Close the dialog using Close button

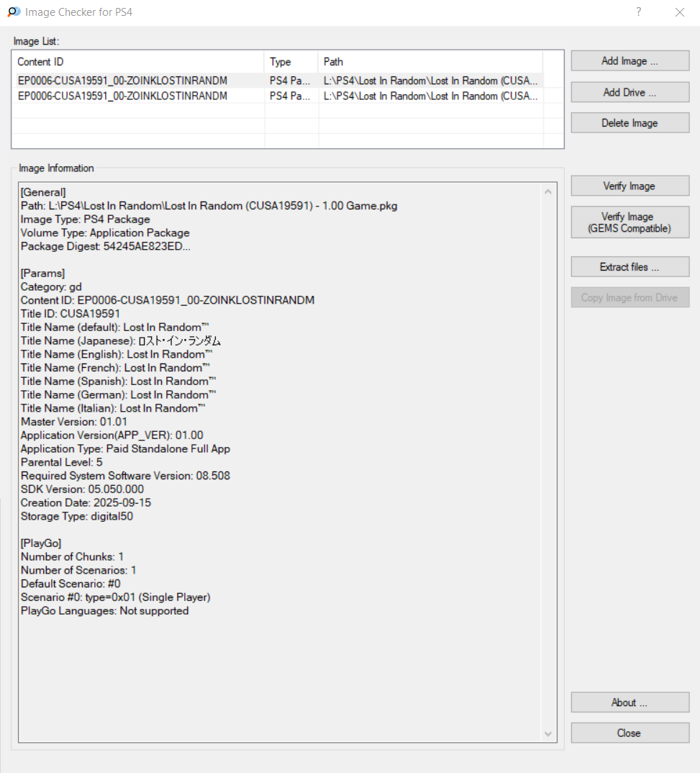click(630, 733)
